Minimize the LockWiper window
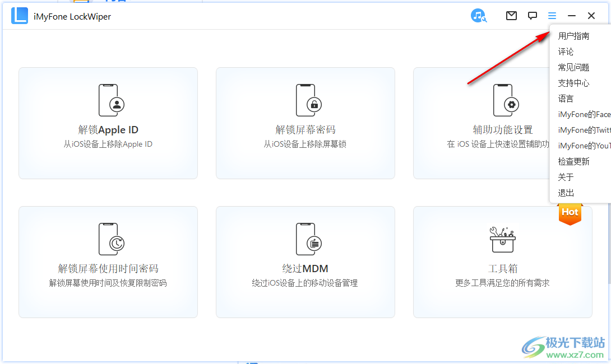Screen dimensions: 611x364 [x=572, y=16]
